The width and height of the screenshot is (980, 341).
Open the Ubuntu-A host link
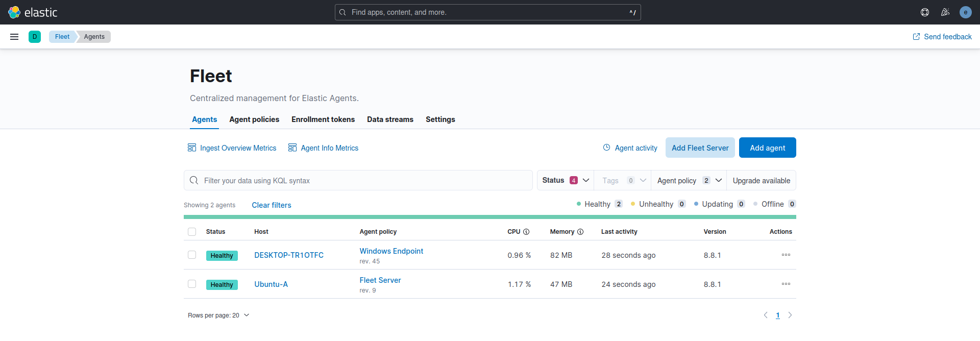[x=271, y=284]
